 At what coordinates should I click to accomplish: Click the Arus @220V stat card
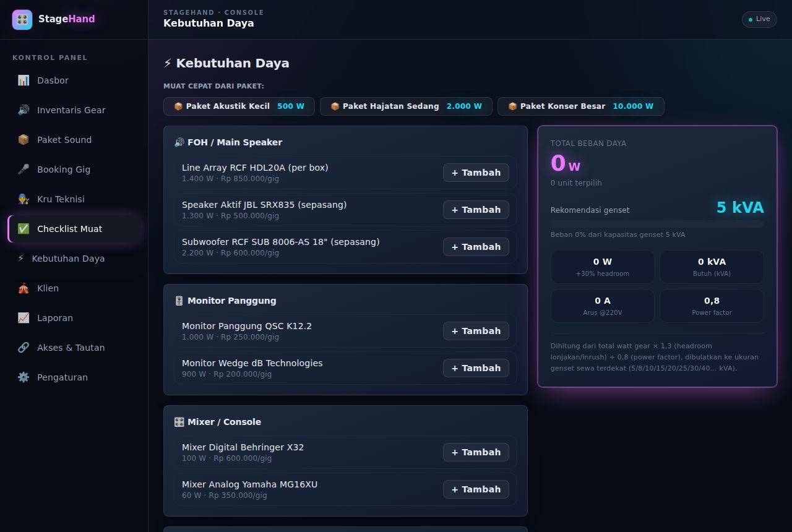[x=602, y=306]
